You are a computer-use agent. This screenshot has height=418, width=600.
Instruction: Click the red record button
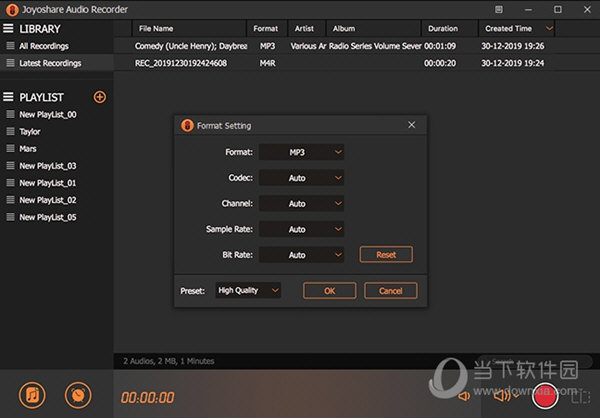(545, 396)
